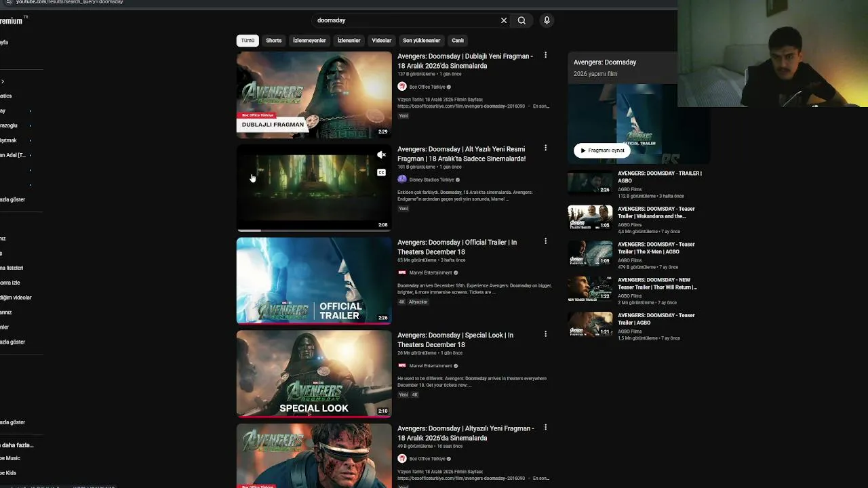The height and width of the screenshot is (488, 868).
Task: Switch to the Shorts filter chip
Action: pos(274,41)
